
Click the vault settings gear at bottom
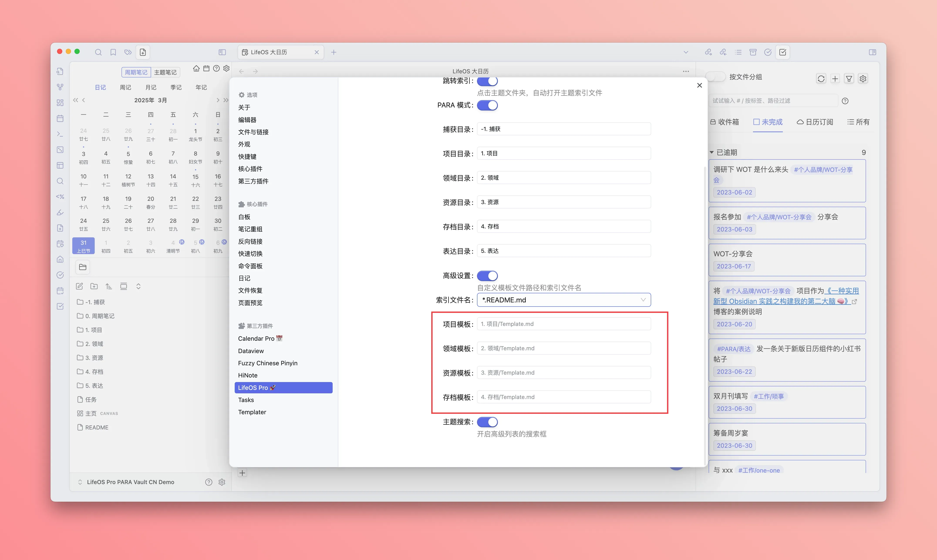pos(222,482)
